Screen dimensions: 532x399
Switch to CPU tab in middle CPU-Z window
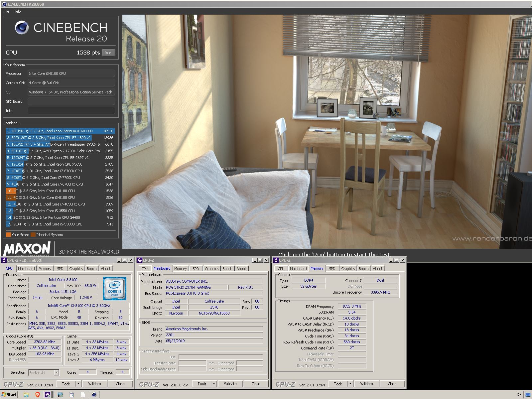[145, 269]
